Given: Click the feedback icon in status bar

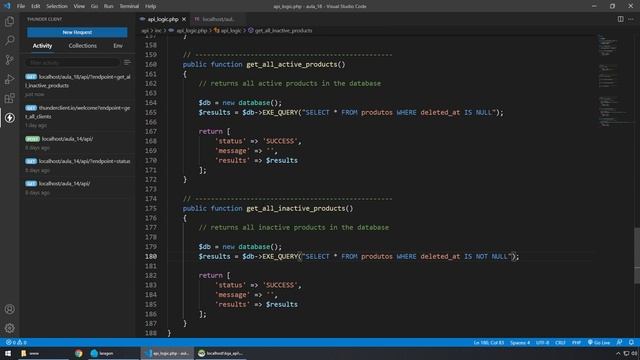Looking at the screenshot, I should pos(620,342).
